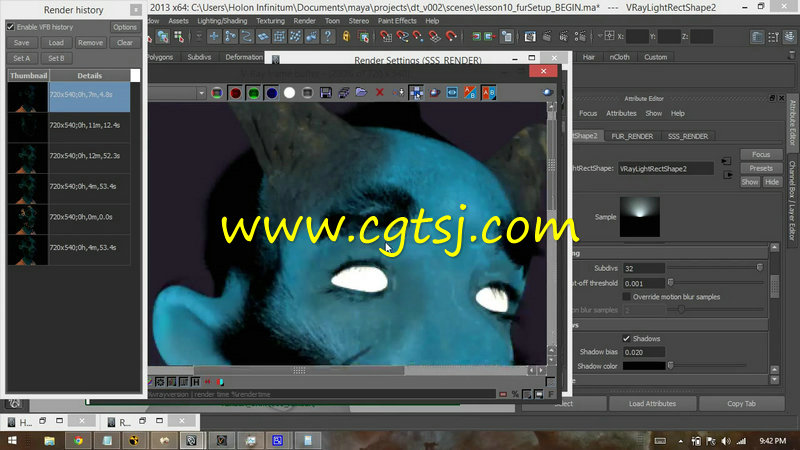Viewport: 800px width, 450px height.
Task: Click the lock selection padlock icon
Action: coord(346,36)
